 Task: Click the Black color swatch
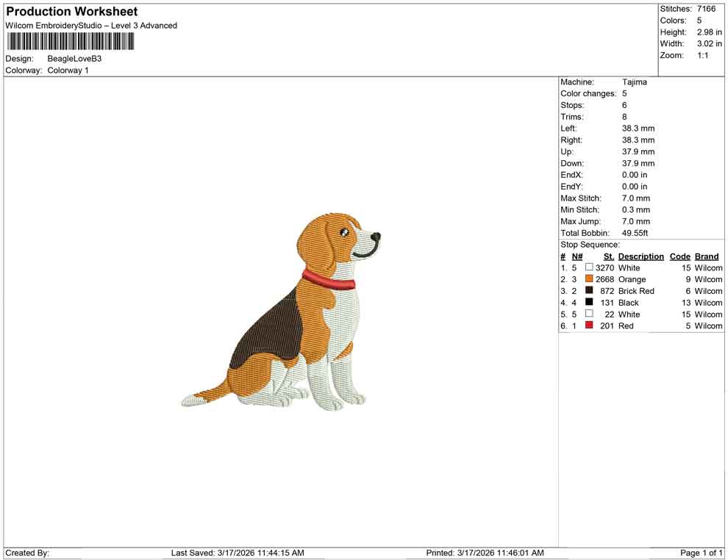[x=589, y=302]
